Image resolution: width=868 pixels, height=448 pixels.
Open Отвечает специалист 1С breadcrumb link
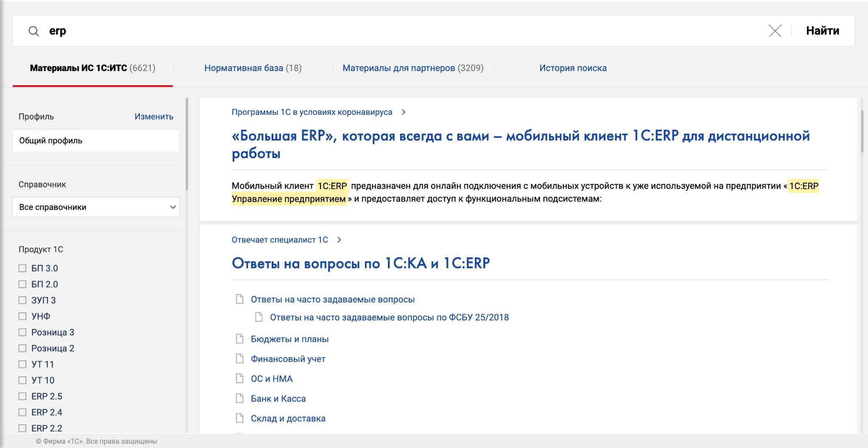(280, 240)
